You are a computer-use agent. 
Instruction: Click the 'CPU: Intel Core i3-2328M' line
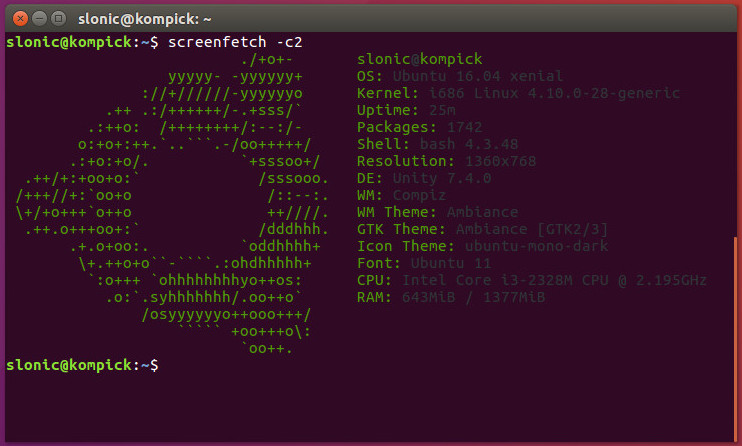coord(532,280)
